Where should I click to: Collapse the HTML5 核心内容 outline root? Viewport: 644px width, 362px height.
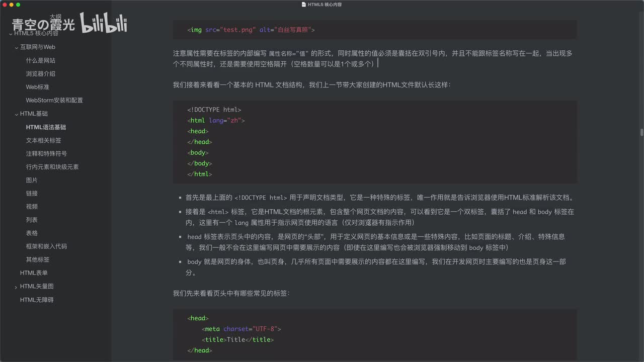(11, 34)
